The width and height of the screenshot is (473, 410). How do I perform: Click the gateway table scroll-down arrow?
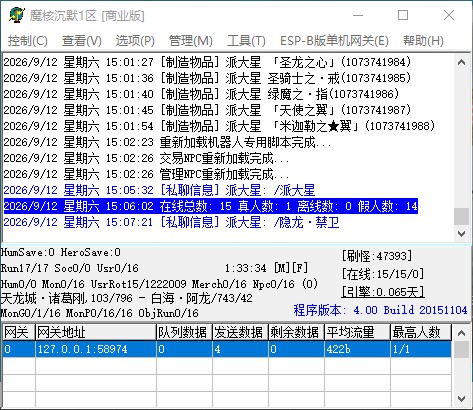pos(461,398)
